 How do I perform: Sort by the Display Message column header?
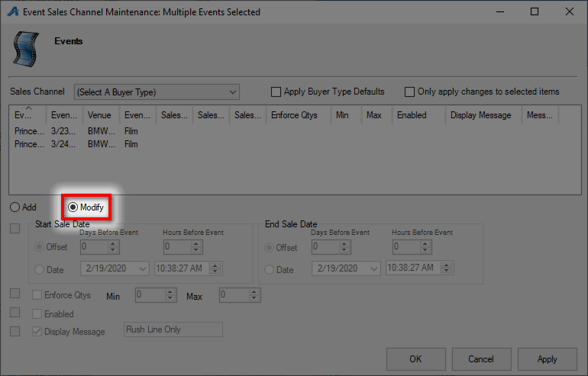pyautogui.click(x=483, y=115)
